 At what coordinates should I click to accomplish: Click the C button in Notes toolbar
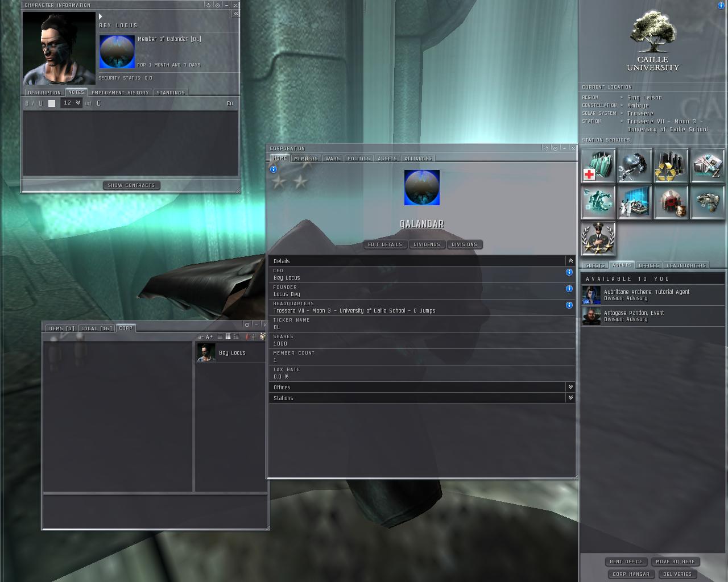98,103
